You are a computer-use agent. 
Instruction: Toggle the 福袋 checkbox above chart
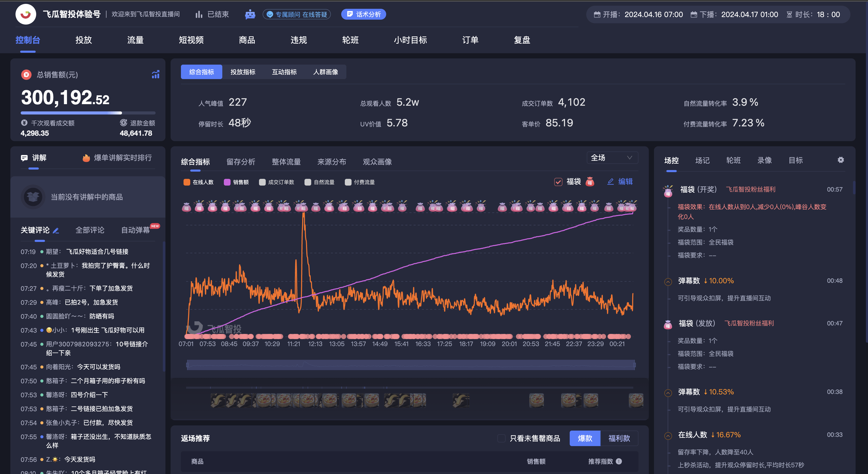tap(558, 182)
